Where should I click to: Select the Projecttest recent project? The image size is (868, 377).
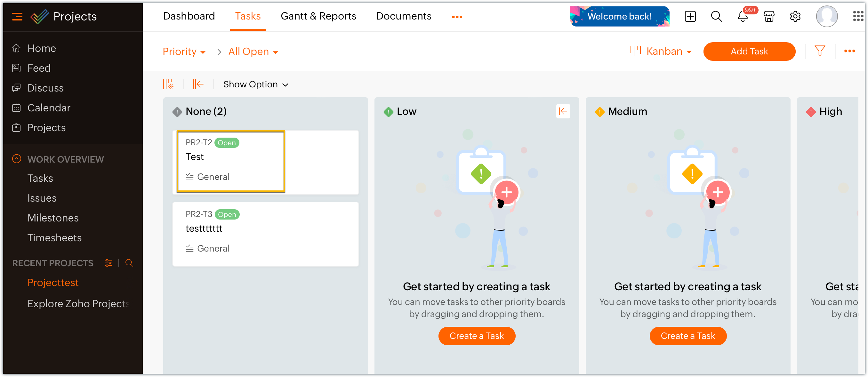click(53, 282)
